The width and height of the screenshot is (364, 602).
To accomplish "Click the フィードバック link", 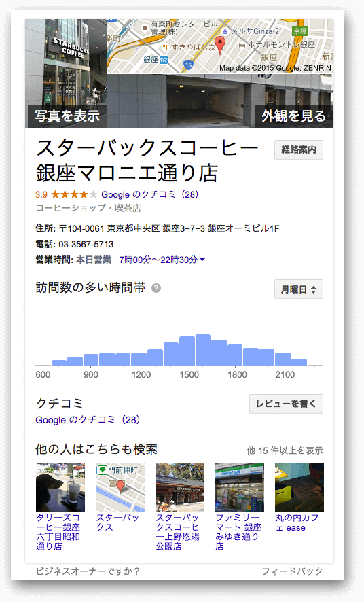I will (x=292, y=571).
